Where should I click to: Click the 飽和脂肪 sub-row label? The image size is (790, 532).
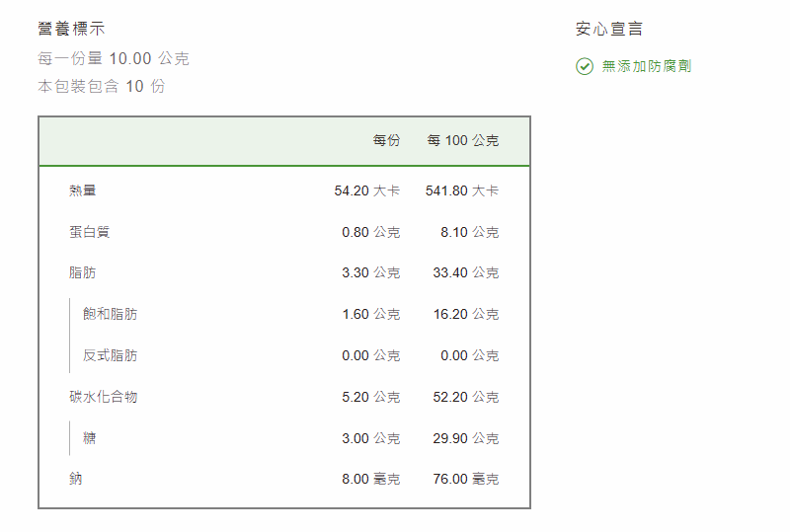tap(110, 315)
